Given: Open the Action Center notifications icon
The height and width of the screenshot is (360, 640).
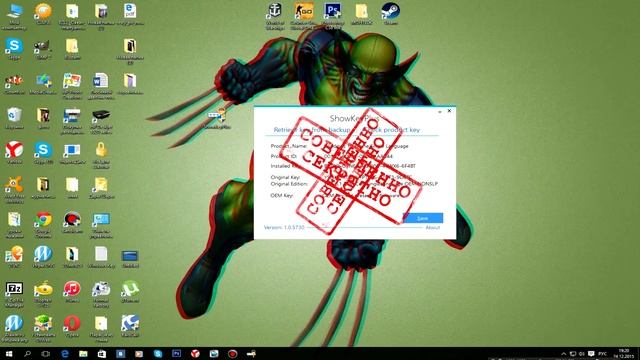Looking at the screenshot, I should 591,354.
